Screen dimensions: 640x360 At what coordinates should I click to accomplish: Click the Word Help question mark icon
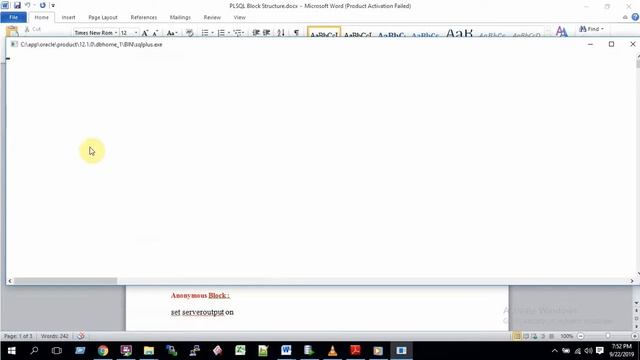635,17
